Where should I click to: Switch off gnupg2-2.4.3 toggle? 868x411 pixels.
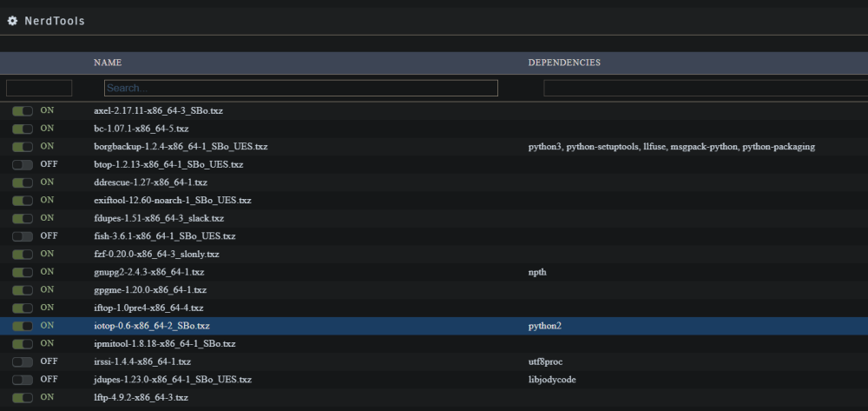pos(23,273)
